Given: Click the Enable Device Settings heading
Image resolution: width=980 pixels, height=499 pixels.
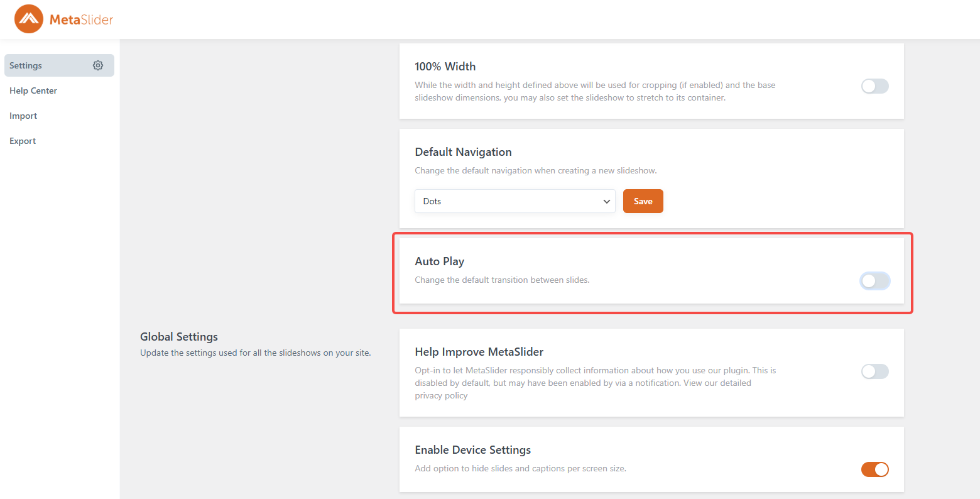Looking at the screenshot, I should pyautogui.click(x=472, y=450).
